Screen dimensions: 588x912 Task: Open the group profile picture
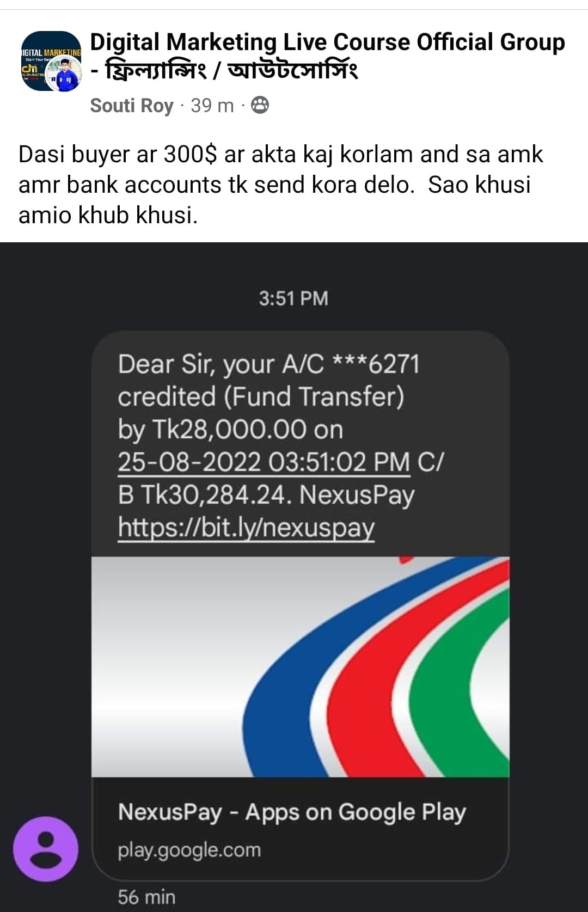[x=51, y=61]
